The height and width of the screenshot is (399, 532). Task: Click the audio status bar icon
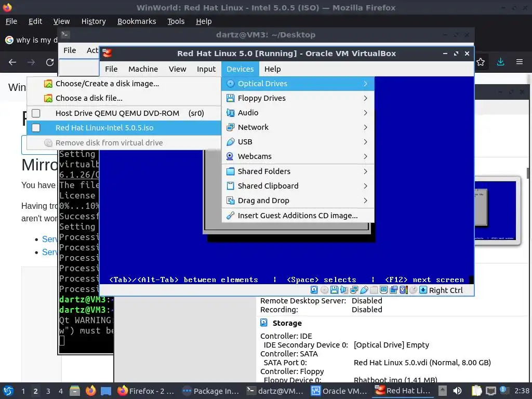344,290
